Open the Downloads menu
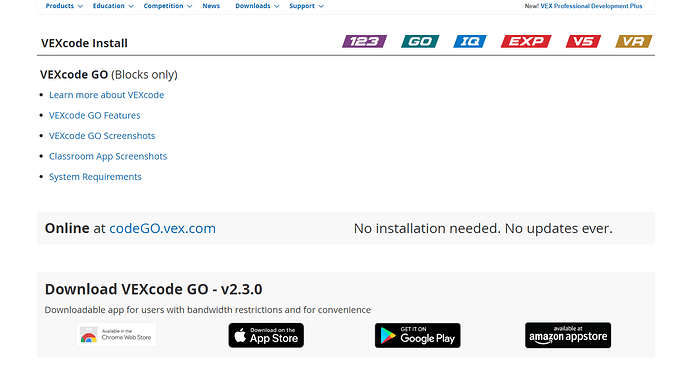The width and height of the screenshot is (690, 378). [x=257, y=6]
